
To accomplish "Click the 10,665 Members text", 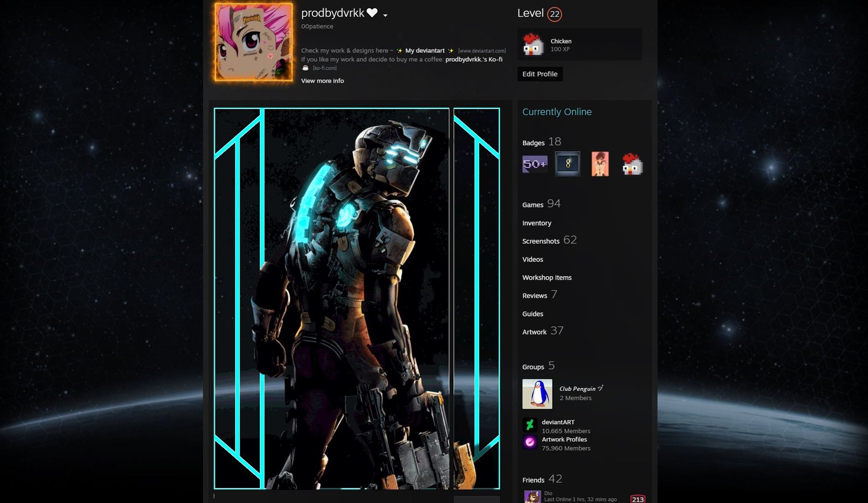I will pyautogui.click(x=566, y=431).
